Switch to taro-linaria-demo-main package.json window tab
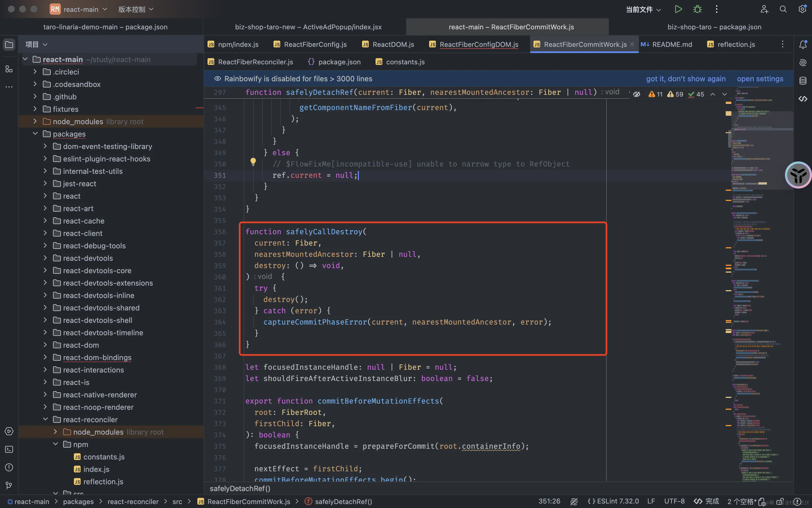The image size is (812, 508). (x=105, y=27)
